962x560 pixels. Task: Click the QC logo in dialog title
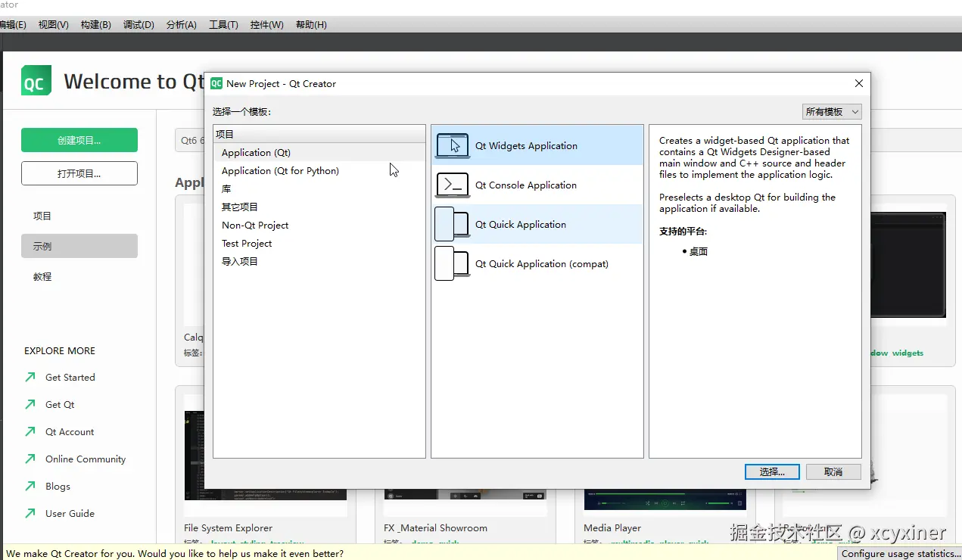coord(216,83)
